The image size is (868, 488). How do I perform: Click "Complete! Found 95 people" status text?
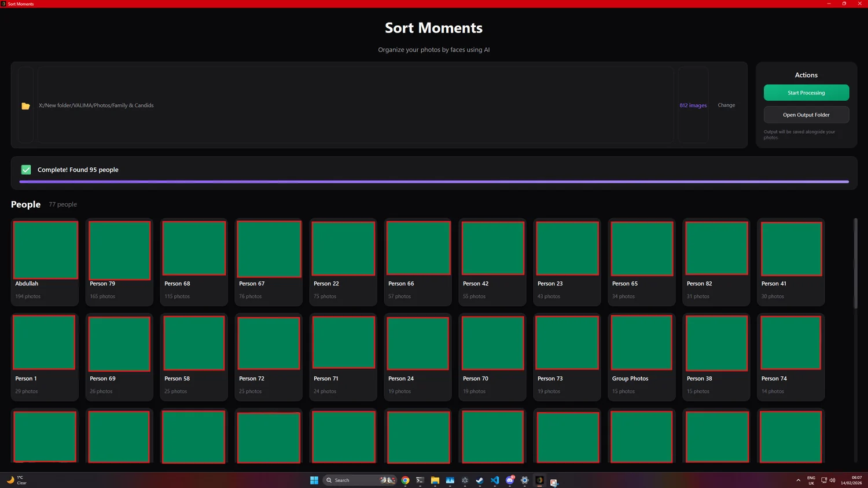click(78, 170)
